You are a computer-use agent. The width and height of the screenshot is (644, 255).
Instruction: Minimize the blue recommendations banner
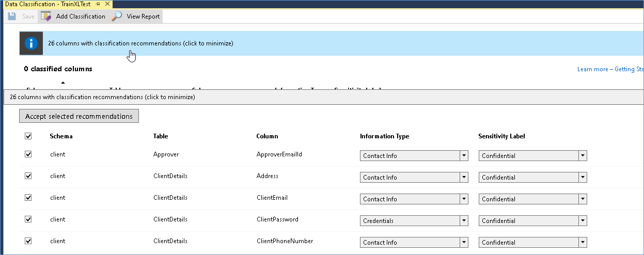pyautogui.click(x=332, y=43)
